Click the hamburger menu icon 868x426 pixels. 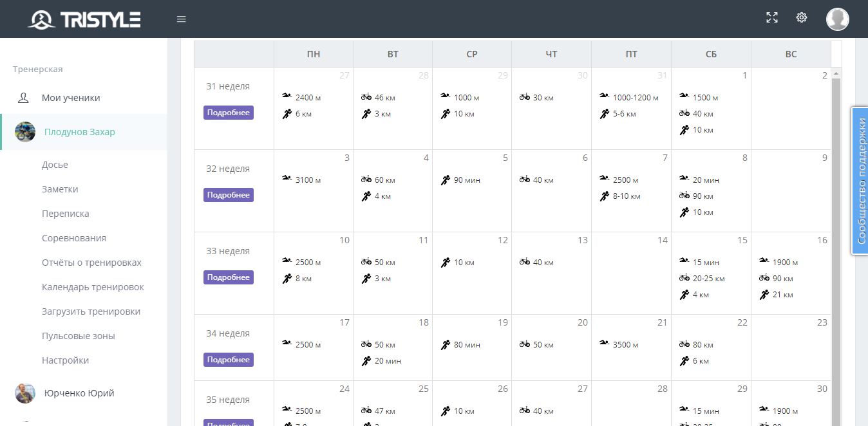click(x=182, y=19)
